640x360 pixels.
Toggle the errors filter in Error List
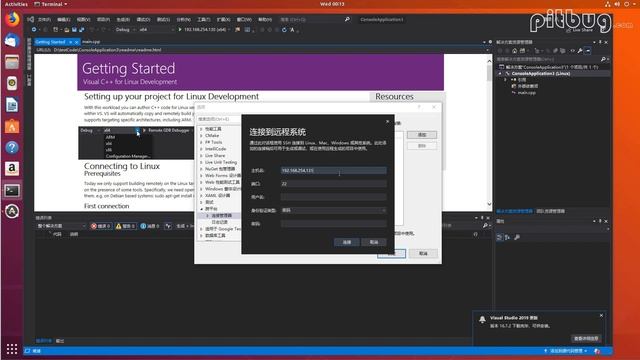pyautogui.click(x=101, y=226)
